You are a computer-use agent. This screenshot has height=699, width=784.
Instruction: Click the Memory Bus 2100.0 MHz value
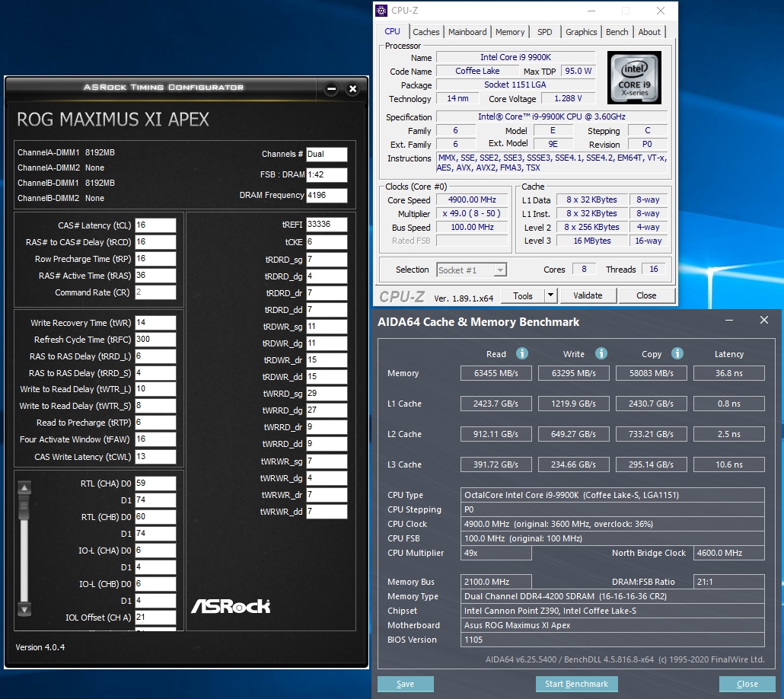point(496,582)
